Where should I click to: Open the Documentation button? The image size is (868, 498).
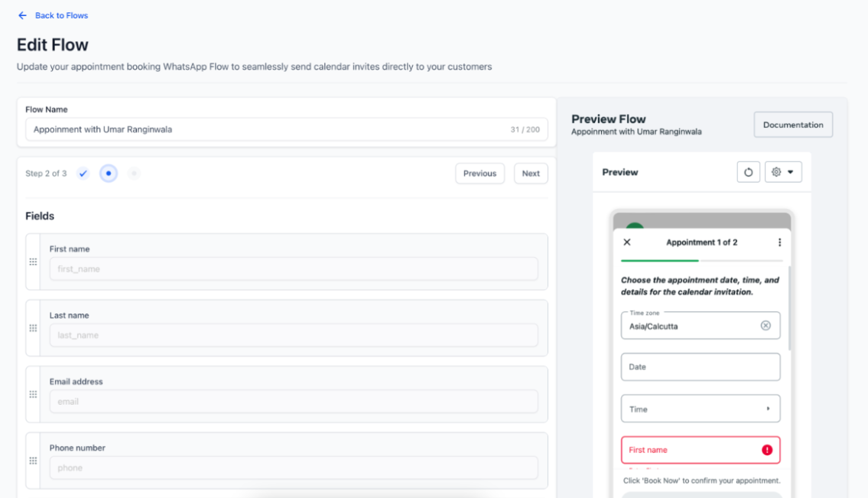793,125
